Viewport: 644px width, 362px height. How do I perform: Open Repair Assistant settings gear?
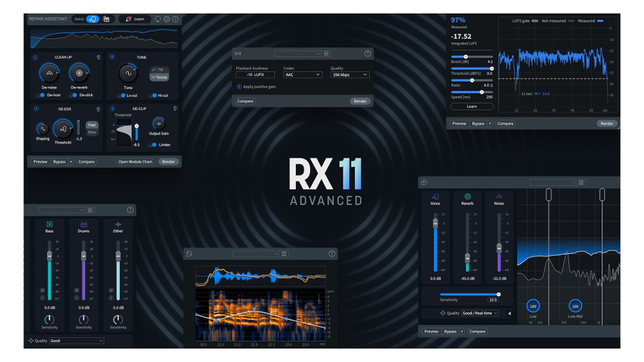coord(166,19)
